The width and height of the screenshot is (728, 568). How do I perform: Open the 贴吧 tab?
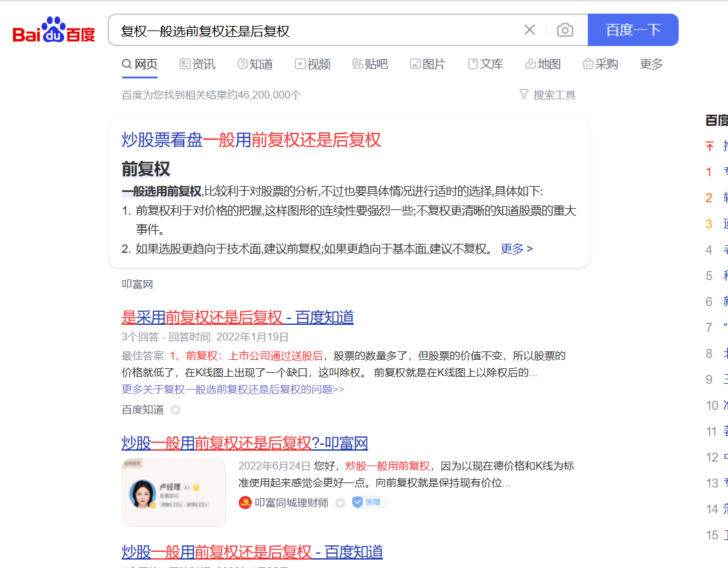(x=370, y=64)
